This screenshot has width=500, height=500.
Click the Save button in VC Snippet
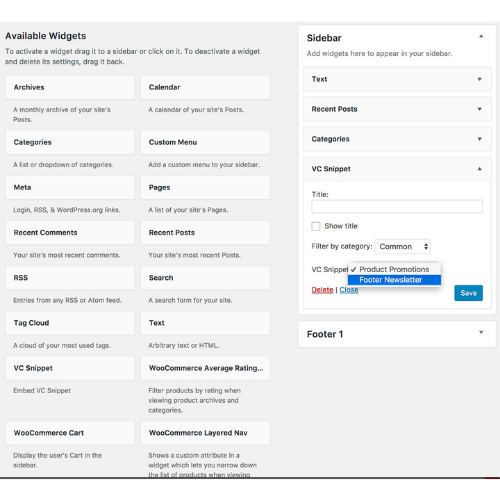point(468,293)
